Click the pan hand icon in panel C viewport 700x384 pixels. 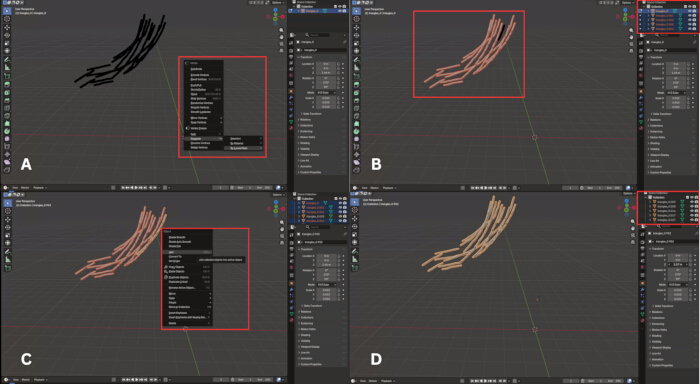tap(282, 229)
